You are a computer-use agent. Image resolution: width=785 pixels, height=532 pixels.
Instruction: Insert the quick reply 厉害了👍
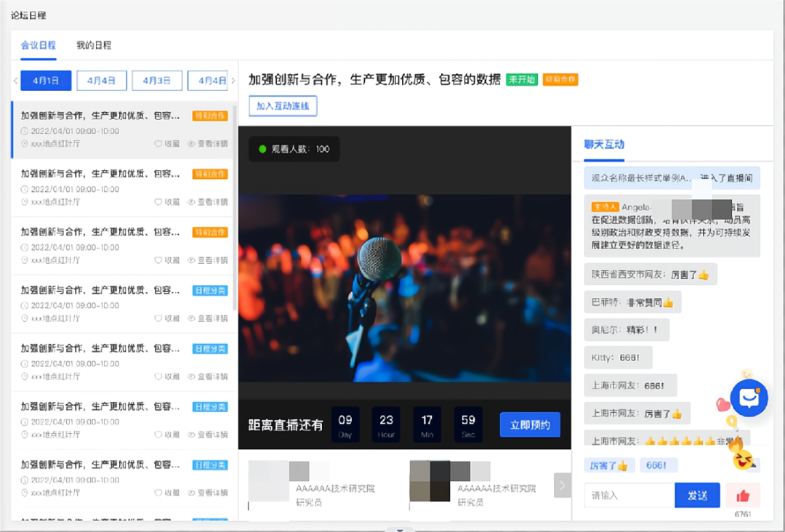pyautogui.click(x=609, y=465)
